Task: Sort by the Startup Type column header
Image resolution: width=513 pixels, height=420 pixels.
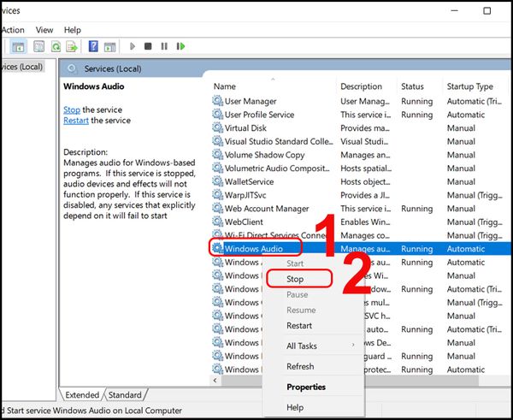Action: [469, 86]
